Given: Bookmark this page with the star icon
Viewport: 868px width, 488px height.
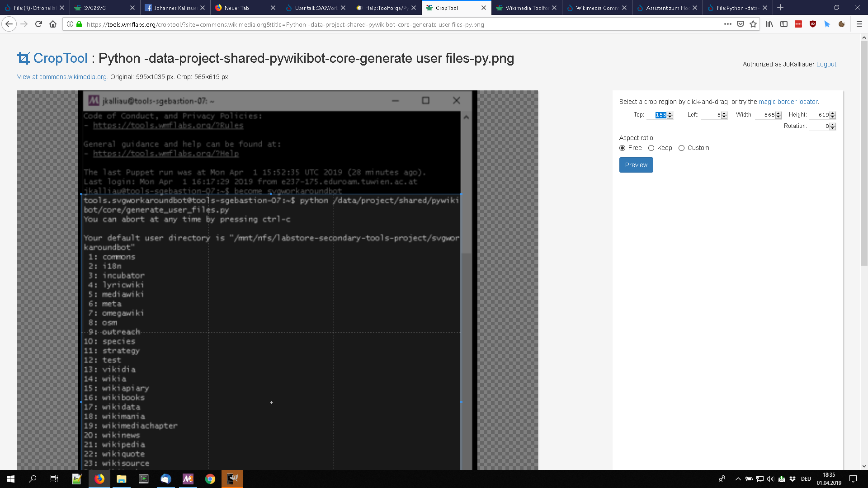Looking at the screenshot, I should click(x=753, y=24).
